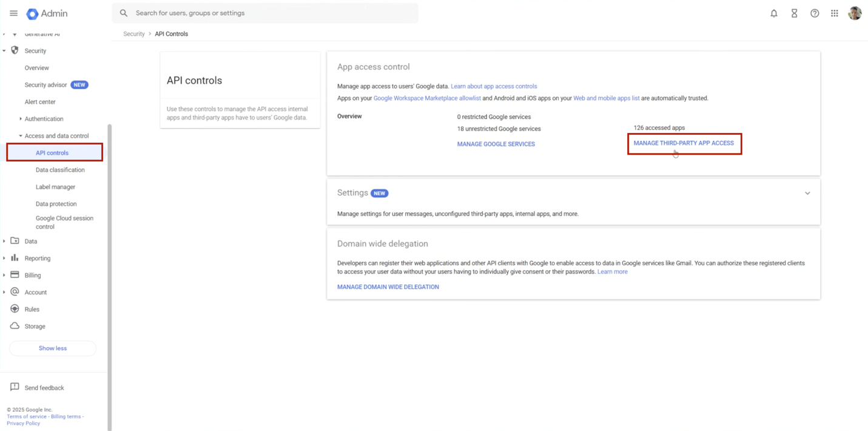The width and height of the screenshot is (868, 431).
Task: Click Security breadcrumb link
Action: point(134,34)
